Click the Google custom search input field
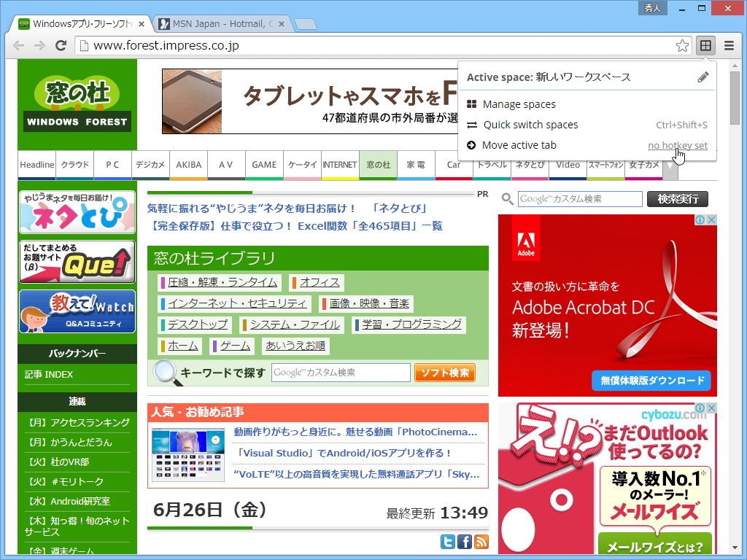Screen dimensions: 747x560 (x=580, y=198)
